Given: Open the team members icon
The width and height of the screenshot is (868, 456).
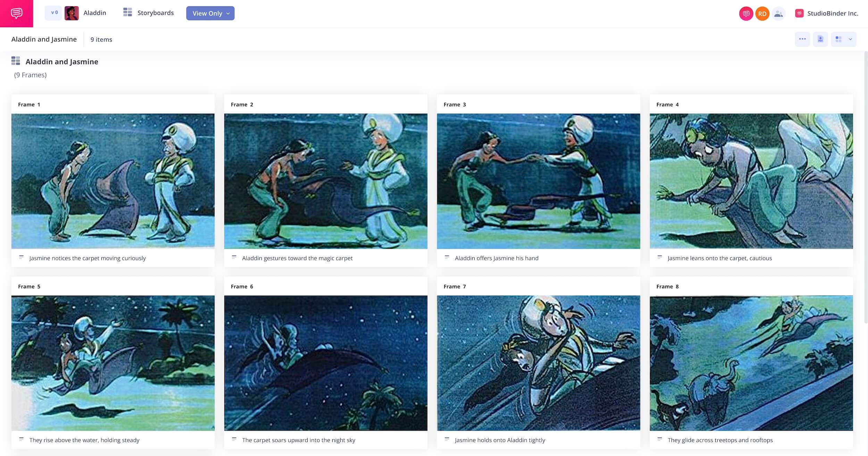Looking at the screenshot, I should tap(778, 14).
